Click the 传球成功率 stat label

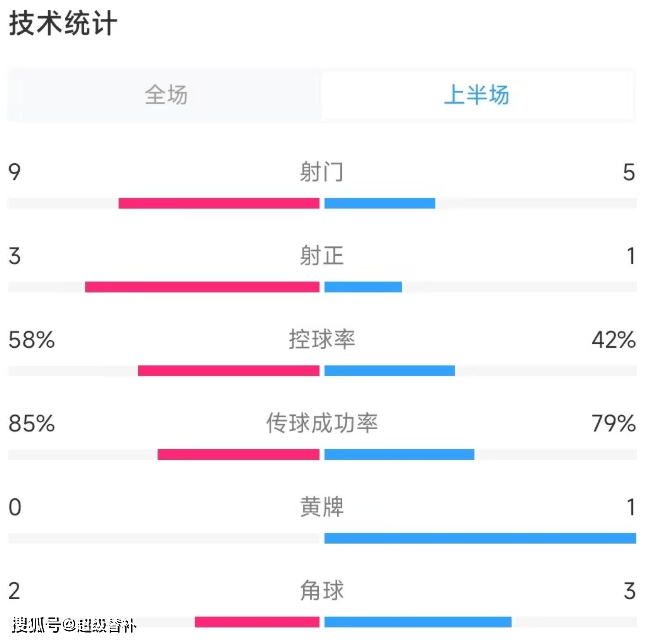pos(322,423)
